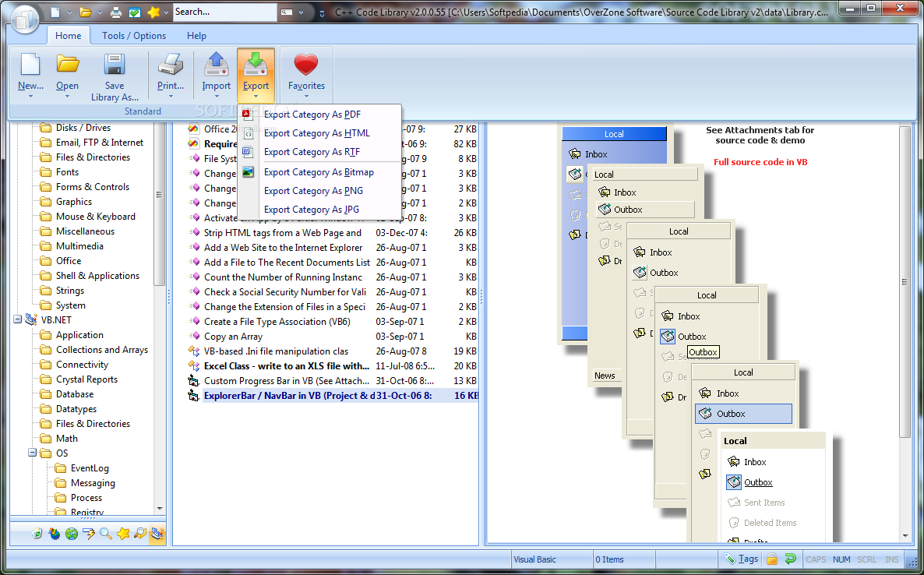This screenshot has height=575, width=924.
Task: Click the quick access printer icon
Action: tap(116, 12)
